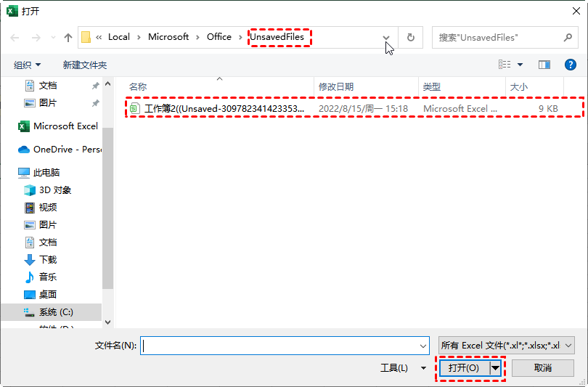Click the 取消 cancel button
Image resolution: width=588 pixels, height=387 pixels.
click(542, 368)
